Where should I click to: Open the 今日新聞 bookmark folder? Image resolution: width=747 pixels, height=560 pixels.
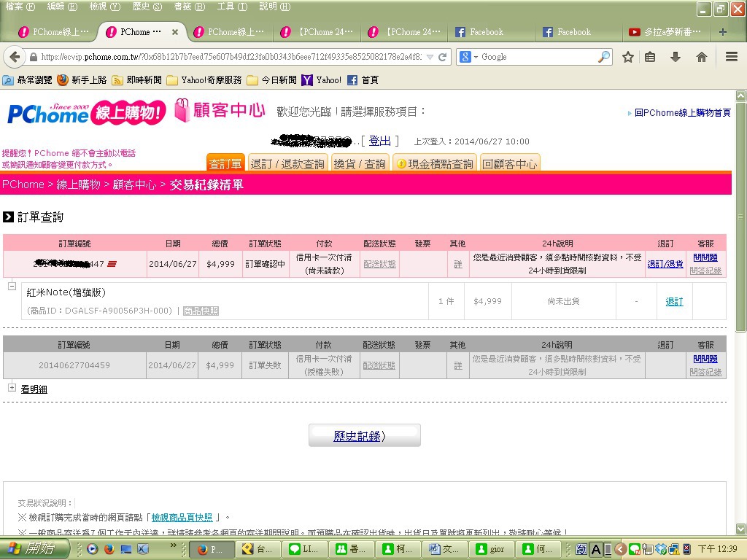pos(271,80)
